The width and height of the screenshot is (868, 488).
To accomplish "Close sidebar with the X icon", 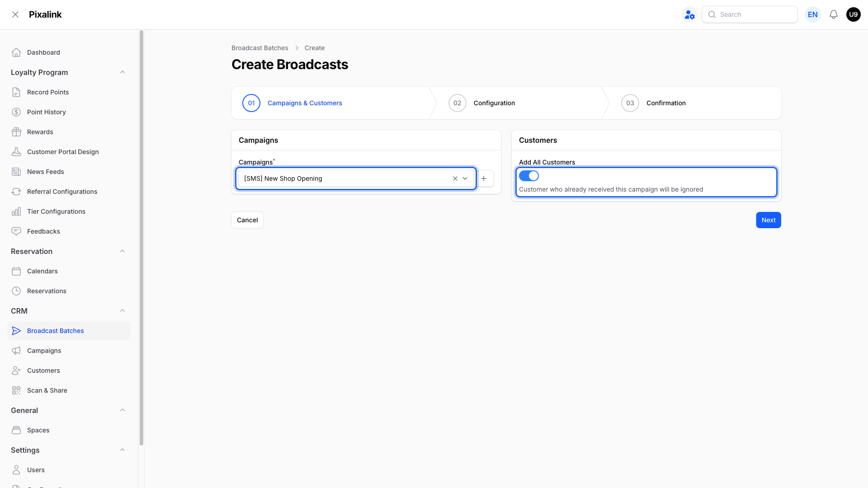I will click(15, 14).
